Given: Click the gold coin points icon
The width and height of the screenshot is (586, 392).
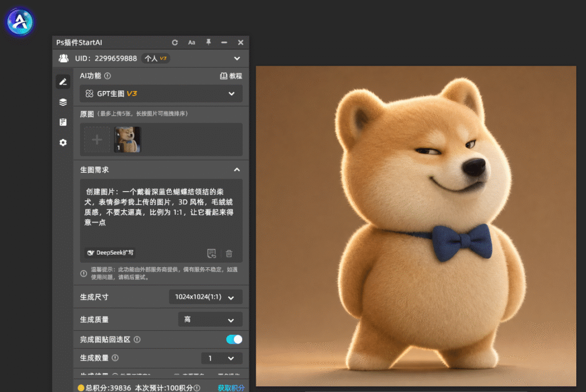Looking at the screenshot, I should 81,388.
